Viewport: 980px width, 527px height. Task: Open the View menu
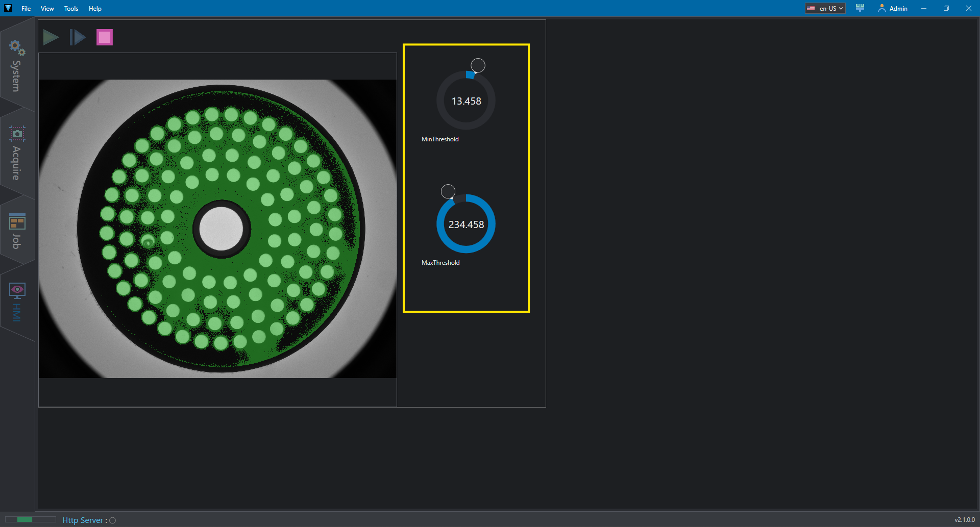[47, 9]
